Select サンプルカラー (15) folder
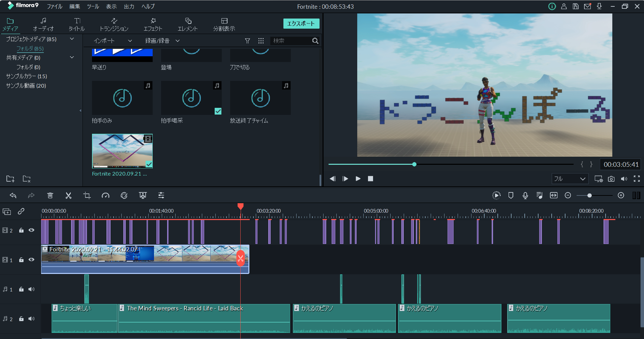The width and height of the screenshot is (644, 339). [27, 76]
